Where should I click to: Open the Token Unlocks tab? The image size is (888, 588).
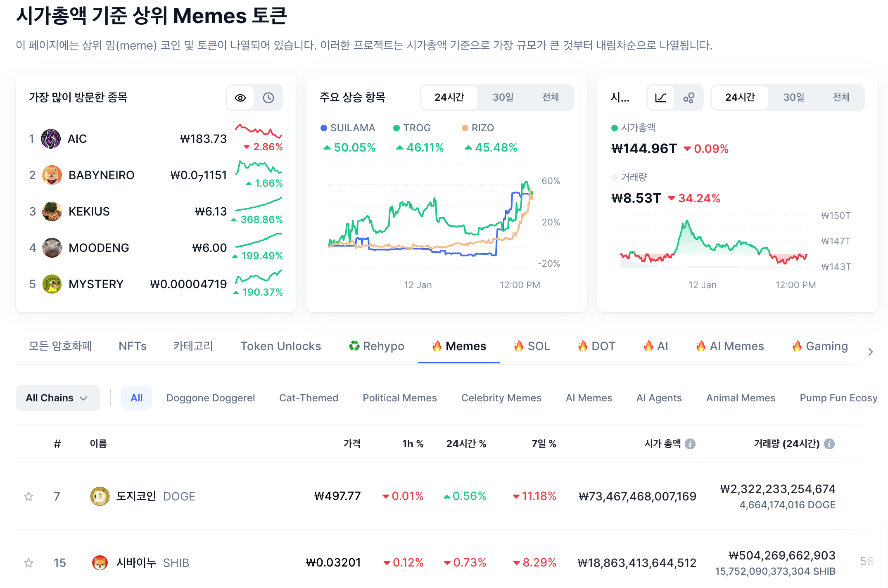coord(280,346)
